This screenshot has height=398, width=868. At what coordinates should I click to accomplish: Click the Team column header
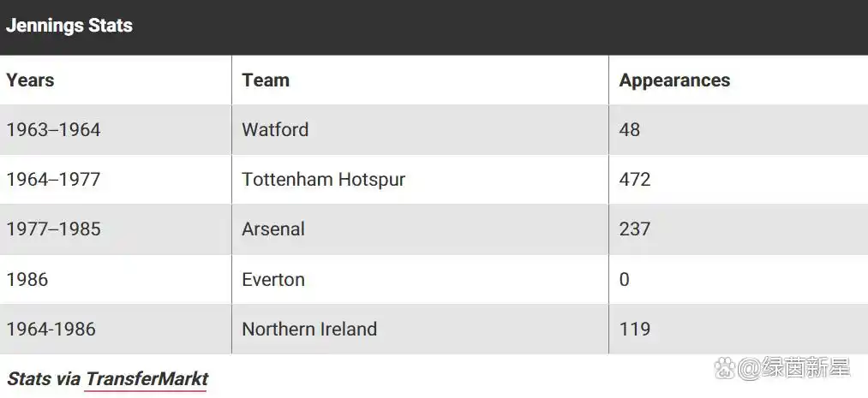point(266,80)
